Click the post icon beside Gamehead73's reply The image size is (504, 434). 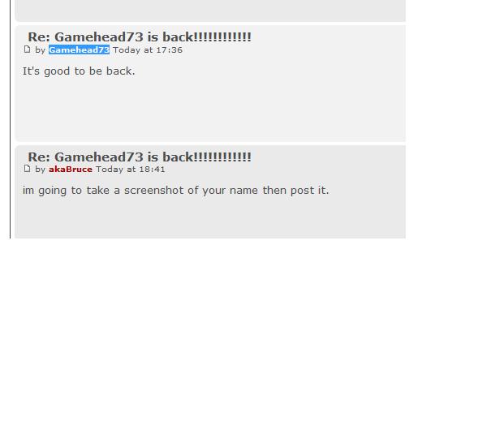(x=27, y=49)
